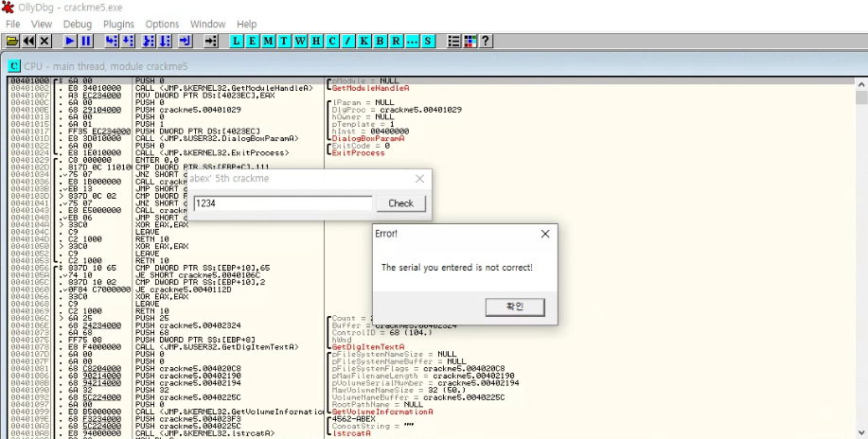Open the Call stack (K button)
Screen dimensions: 868x439
(x=364, y=41)
